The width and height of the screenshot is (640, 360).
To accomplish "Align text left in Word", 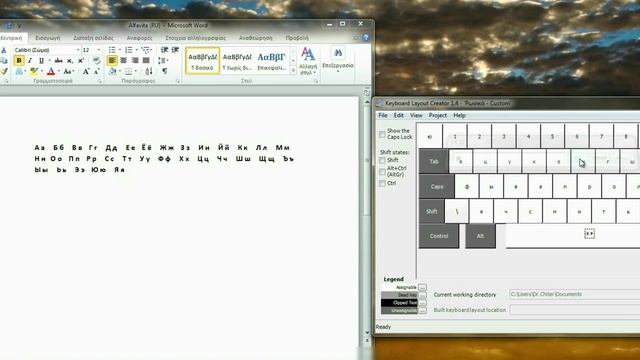I will point(112,60).
